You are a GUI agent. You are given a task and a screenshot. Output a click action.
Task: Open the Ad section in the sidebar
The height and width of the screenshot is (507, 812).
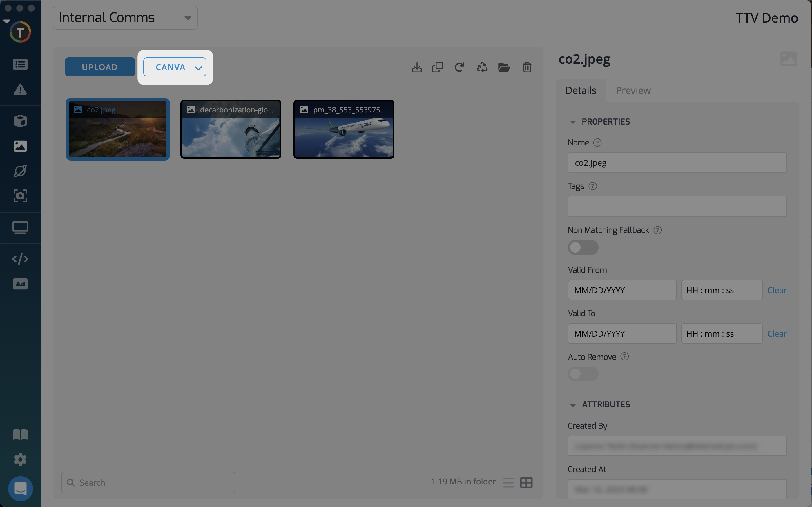[x=20, y=284]
